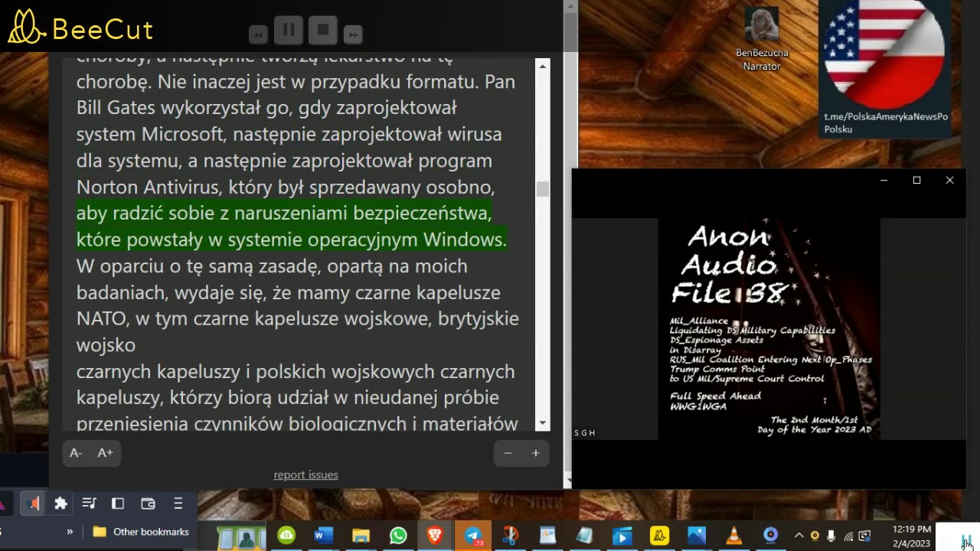Screen dimensions: 980x551
Task: Click the text line starting 'Bill Gates wykorzystał go'
Action: (266, 107)
